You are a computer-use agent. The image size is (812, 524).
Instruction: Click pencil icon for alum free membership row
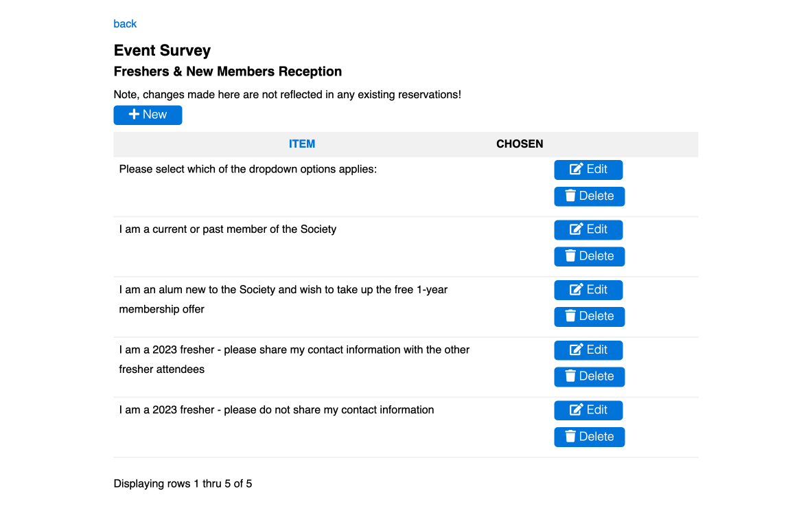tap(577, 289)
